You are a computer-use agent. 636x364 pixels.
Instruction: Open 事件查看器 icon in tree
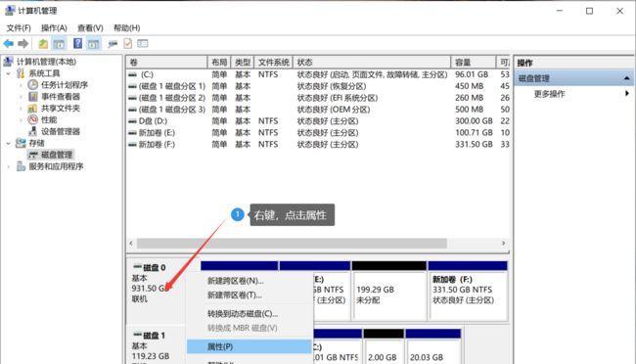[x=33, y=97]
